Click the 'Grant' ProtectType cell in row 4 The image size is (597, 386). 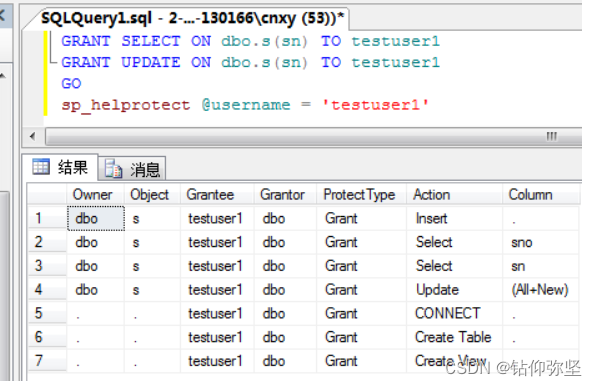(x=362, y=290)
